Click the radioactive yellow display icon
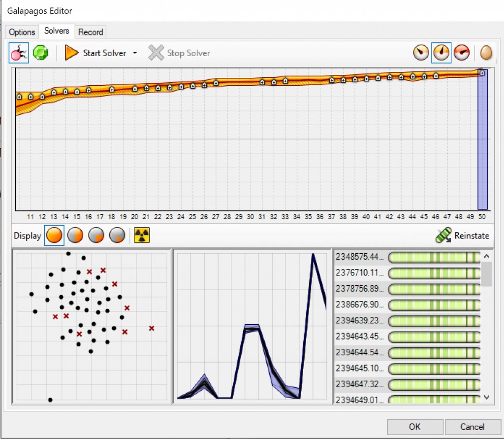 (x=142, y=236)
